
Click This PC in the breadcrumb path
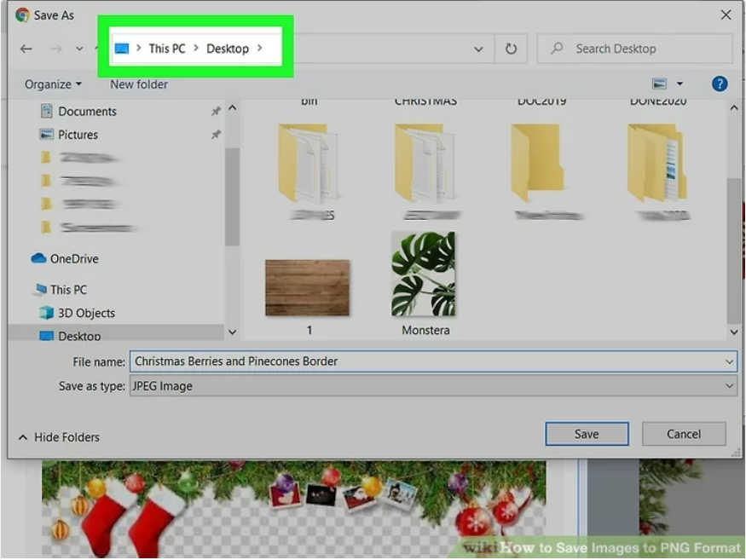click(166, 49)
